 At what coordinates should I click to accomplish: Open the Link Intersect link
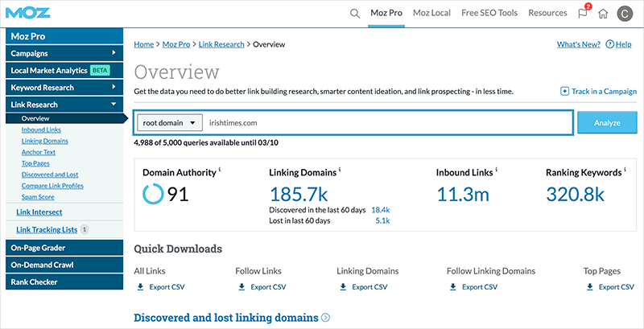[39, 212]
